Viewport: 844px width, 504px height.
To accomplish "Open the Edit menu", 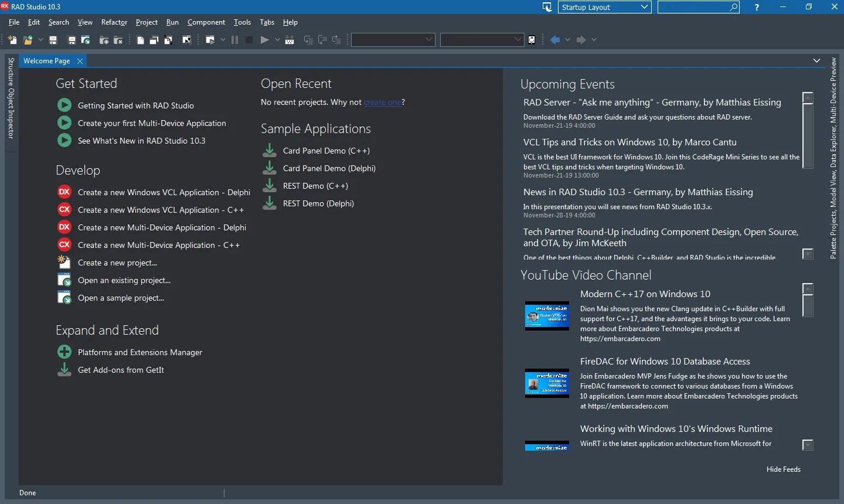I will pyautogui.click(x=34, y=22).
